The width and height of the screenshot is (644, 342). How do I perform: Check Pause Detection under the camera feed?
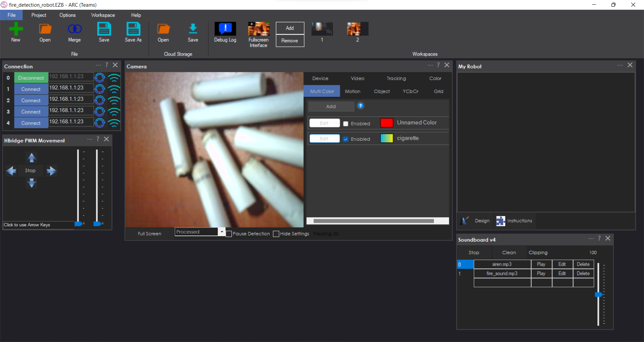coord(229,234)
